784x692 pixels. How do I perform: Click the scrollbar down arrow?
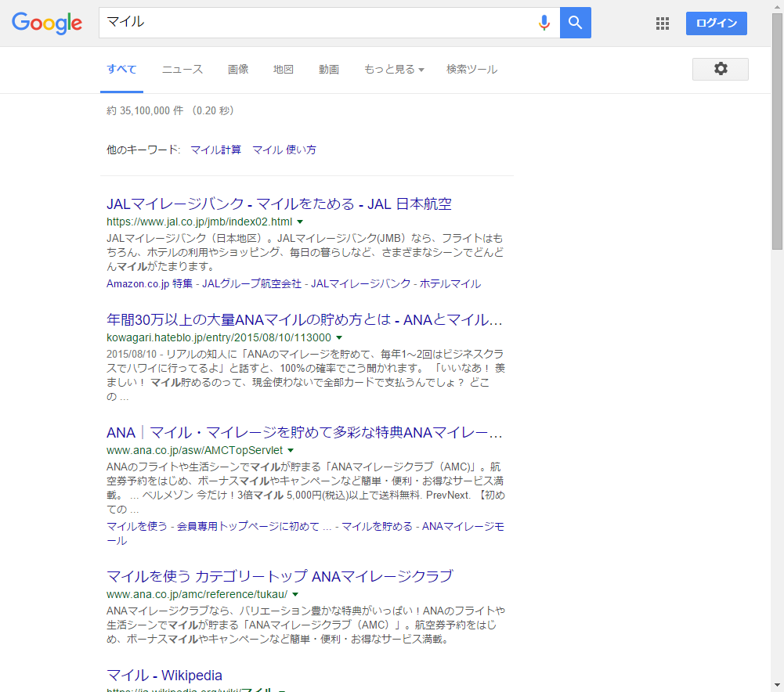click(777, 686)
